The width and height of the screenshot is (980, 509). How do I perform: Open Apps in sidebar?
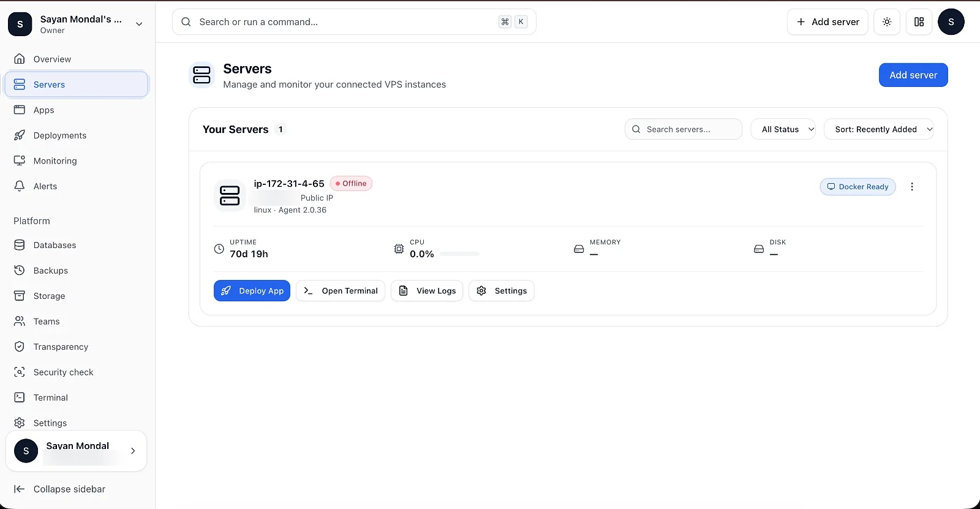(77, 110)
